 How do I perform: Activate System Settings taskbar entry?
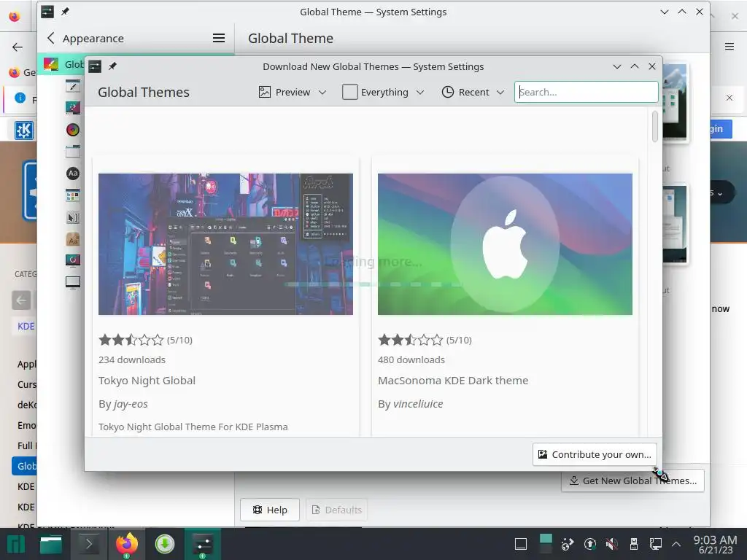pyautogui.click(x=203, y=544)
